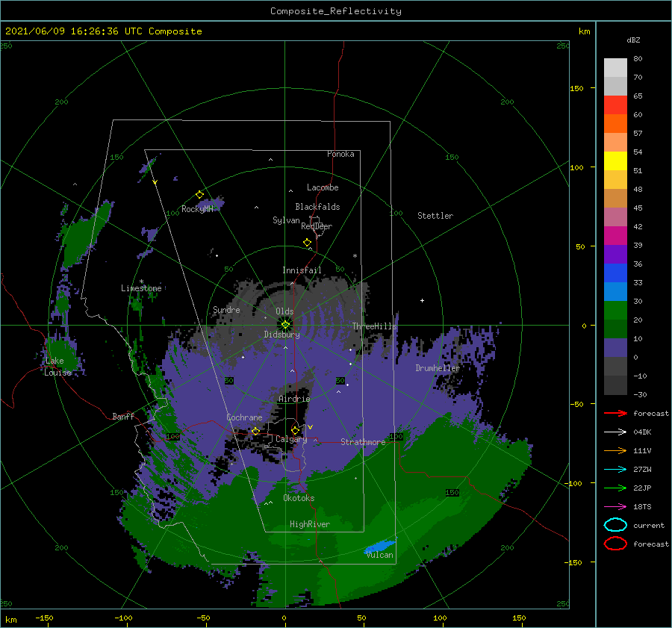Click the Composite_Reflectivity title
This screenshot has height=628, width=672.
[x=336, y=11]
